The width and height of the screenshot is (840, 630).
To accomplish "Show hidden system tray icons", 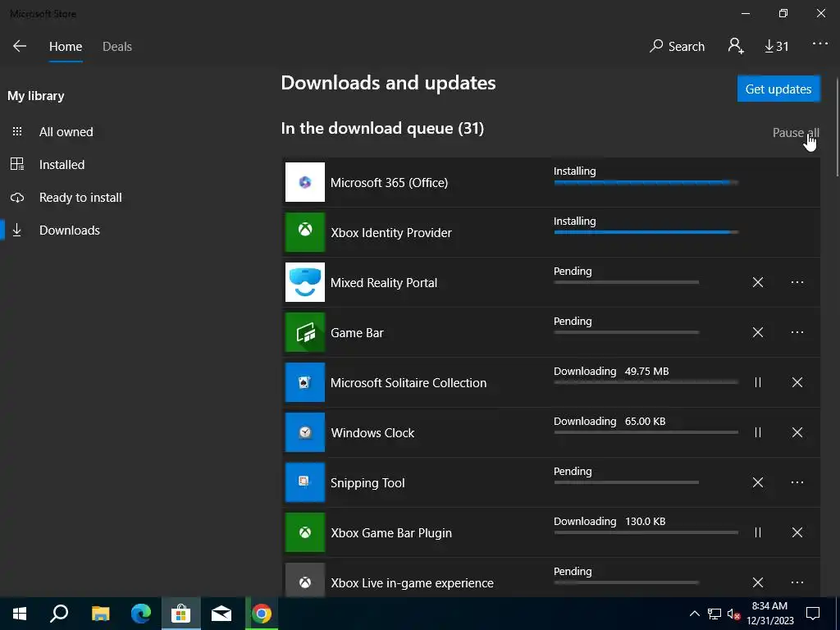I will pos(694,614).
